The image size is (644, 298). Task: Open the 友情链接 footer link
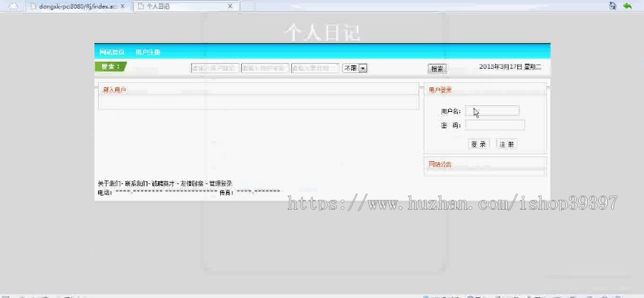[192, 183]
